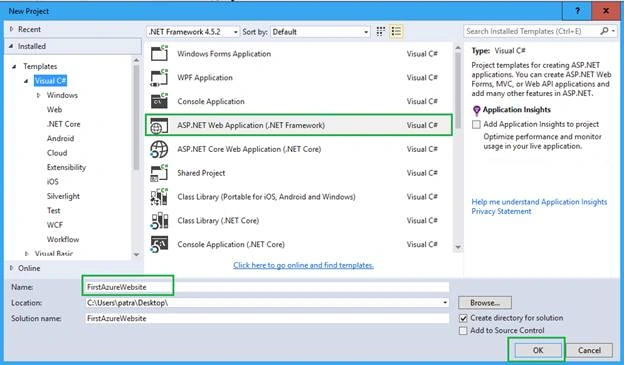
Task: Click OK to create the project
Action: point(538,350)
